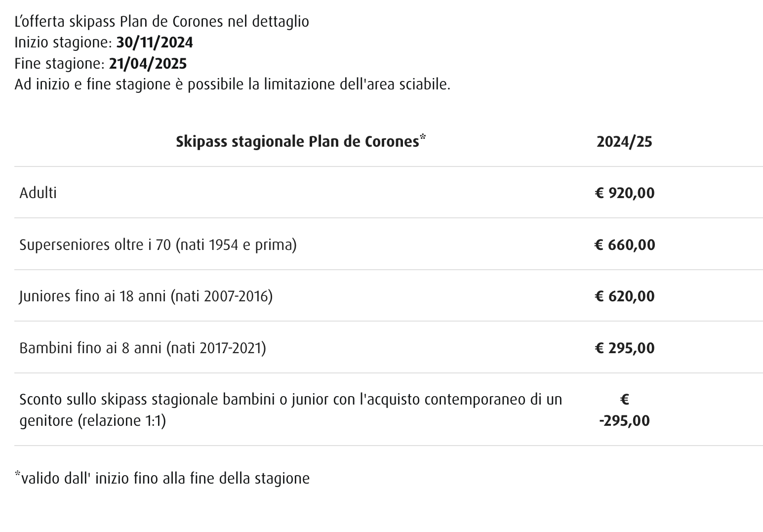The width and height of the screenshot is (763, 532).
Task: Click the "Fine stagione:" label
Action: click(x=58, y=64)
